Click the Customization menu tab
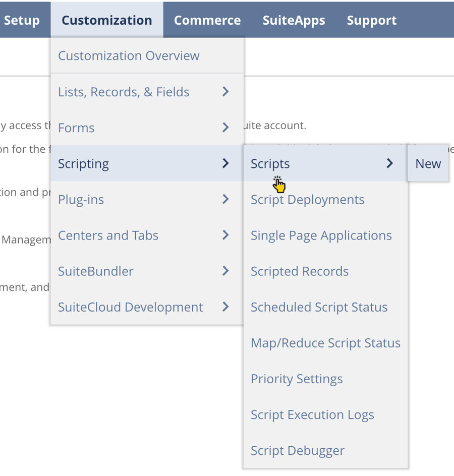This screenshot has height=476, width=454. [106, 20]
